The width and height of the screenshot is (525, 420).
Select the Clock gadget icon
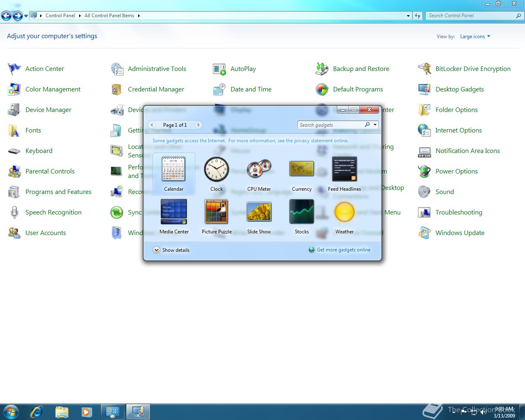[216, 169]
